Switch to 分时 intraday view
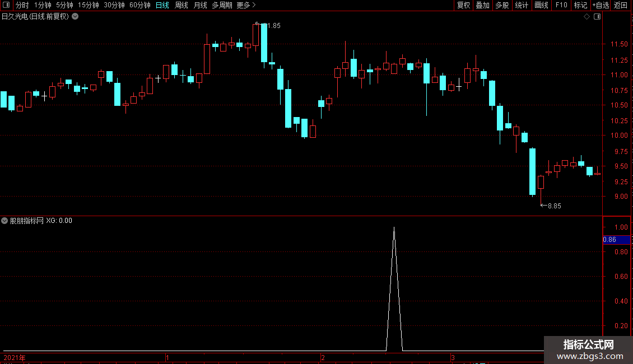Screen dimensions: 633x364 pyautogui.click(x=22, y=5)
